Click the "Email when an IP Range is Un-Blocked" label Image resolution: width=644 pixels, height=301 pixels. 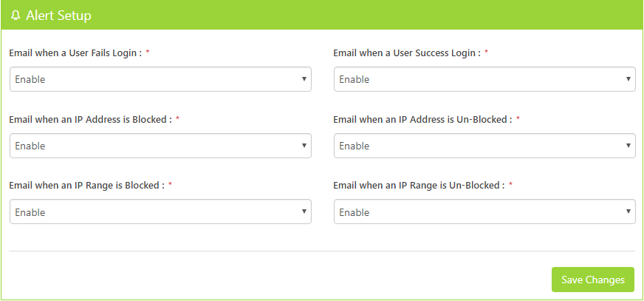pyautogui.click(x=418, y=186)
